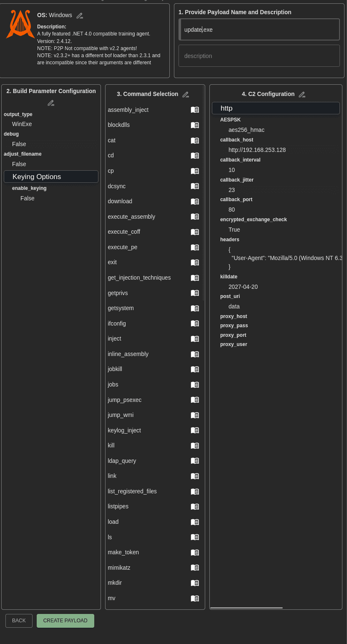Click the CREATE PAYLOAD button
The width and height of the screenshot is (347, 644).
(65, 621)
